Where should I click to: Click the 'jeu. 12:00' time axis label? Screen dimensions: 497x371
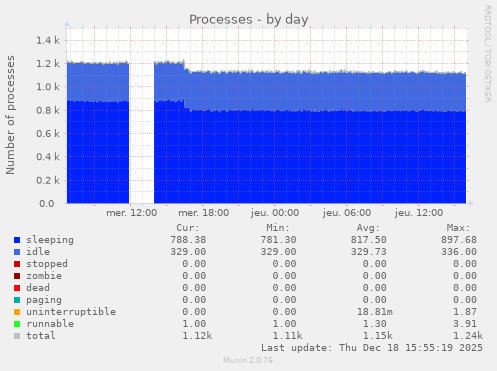tap(419, 213)
